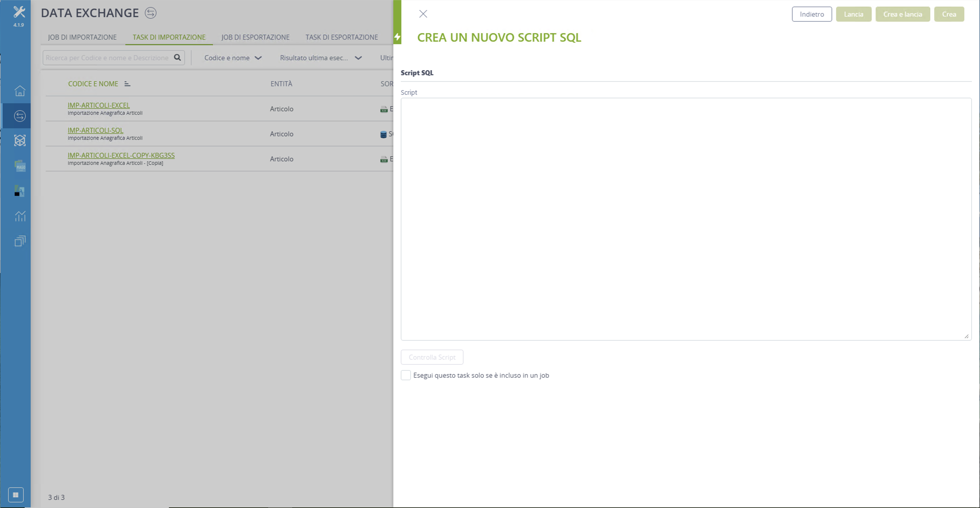Open the analytics chart sidebar icon
The height and width of the screenshot is (508, 980).
(x=20, y=216)
